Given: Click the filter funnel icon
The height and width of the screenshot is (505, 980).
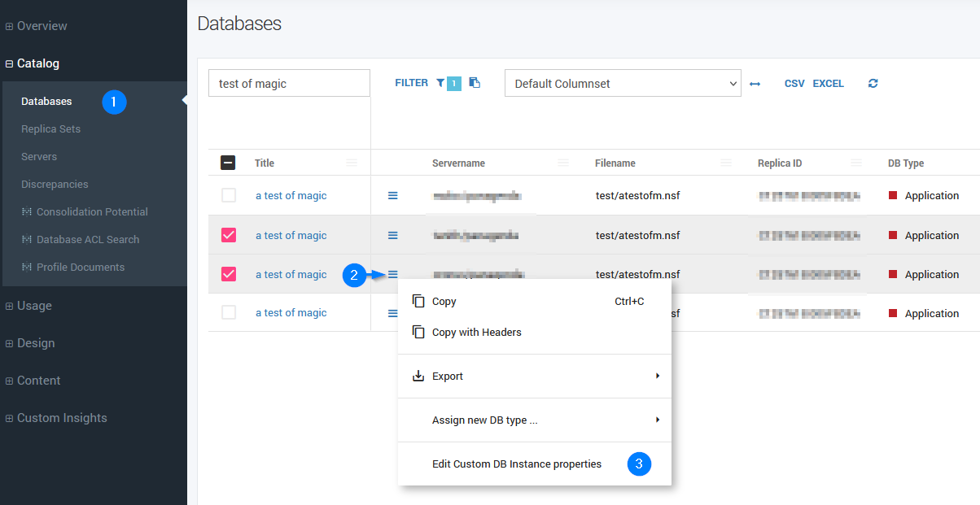Looking at the screenshot, I should [x=440, y=83].
